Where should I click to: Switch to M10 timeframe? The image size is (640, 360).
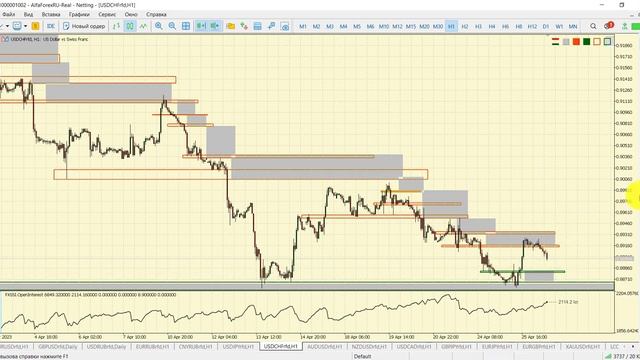[x=384, y=26]
